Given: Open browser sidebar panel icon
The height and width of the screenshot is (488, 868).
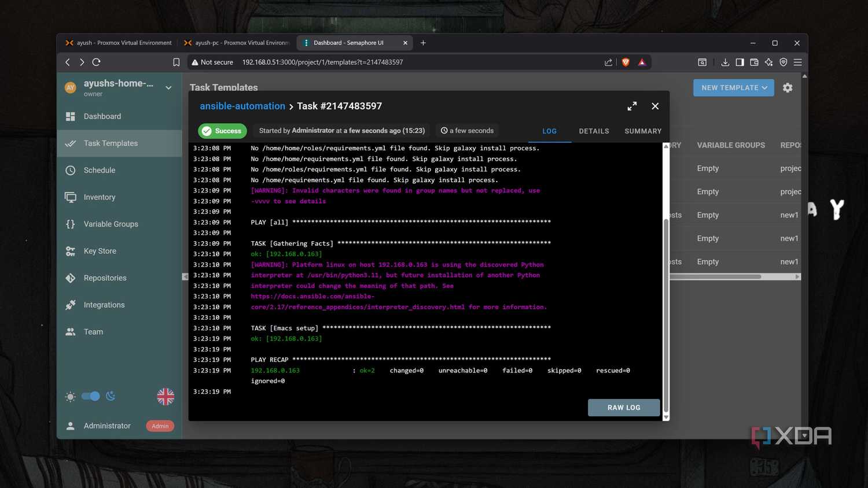Looking at the screenshot, I should coord(740,62).
